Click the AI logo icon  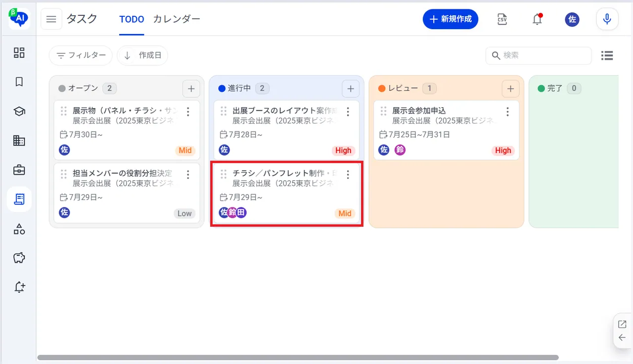pos(19,18)
